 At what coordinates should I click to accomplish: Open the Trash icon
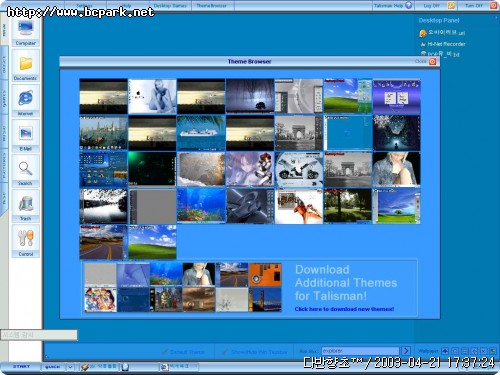(x=26, y=204)
